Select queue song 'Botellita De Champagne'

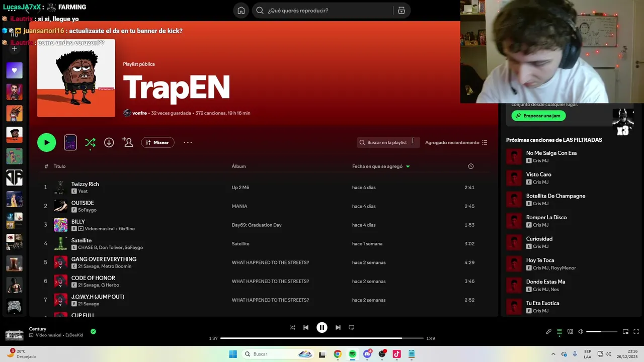coord(556,196)
